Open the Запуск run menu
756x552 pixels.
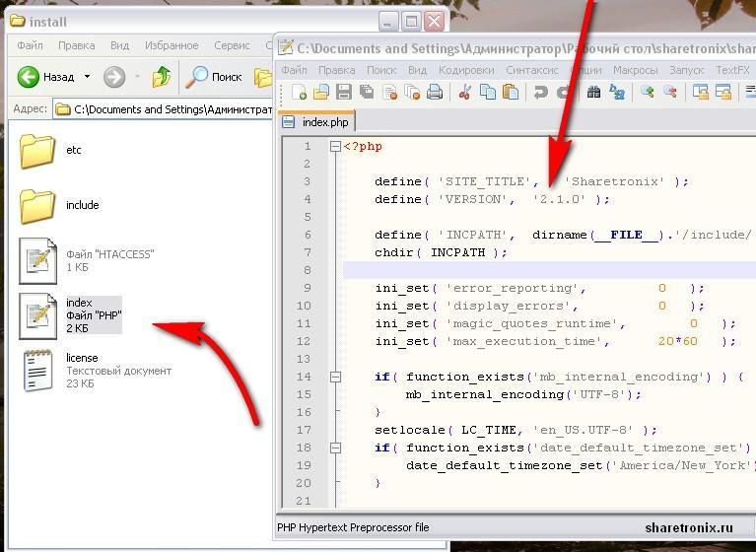[x=687, y=70]
